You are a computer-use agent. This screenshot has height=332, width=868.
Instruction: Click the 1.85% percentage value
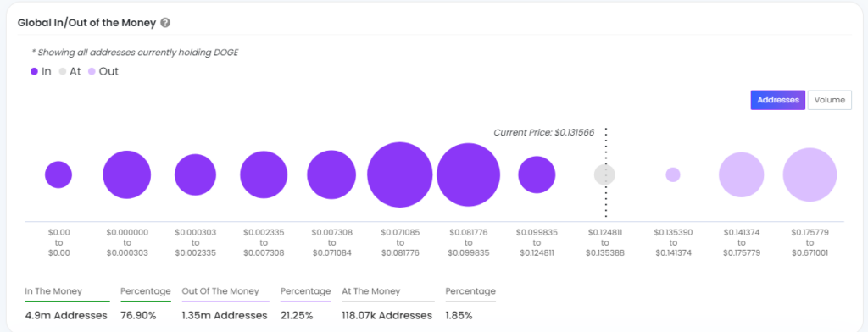point(459,316)
